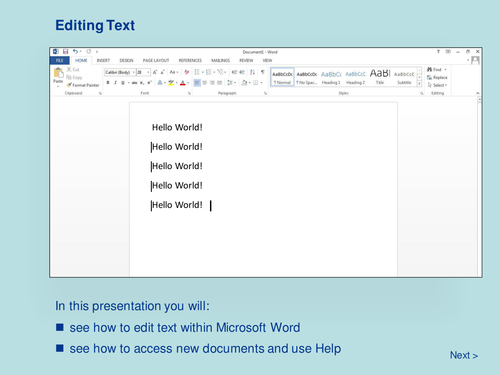Click the Word application icon in title bar
This screenshot has height=375, width=500.
point(56,52)
